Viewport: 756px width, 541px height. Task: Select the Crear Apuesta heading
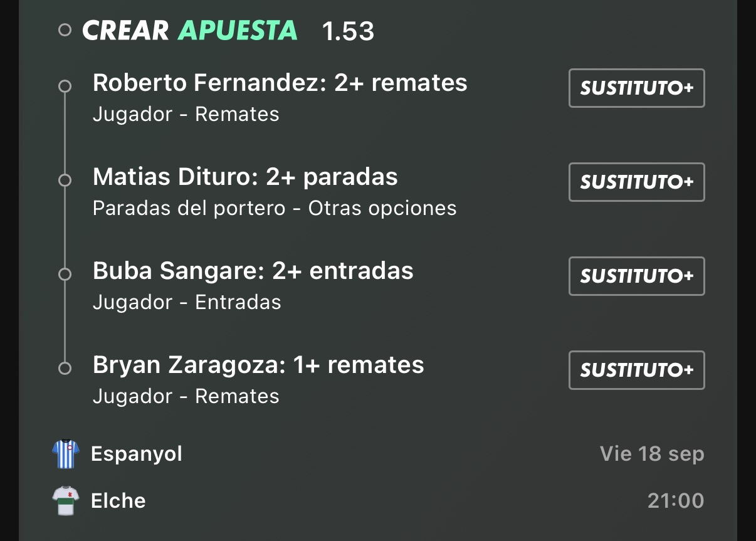190,30
